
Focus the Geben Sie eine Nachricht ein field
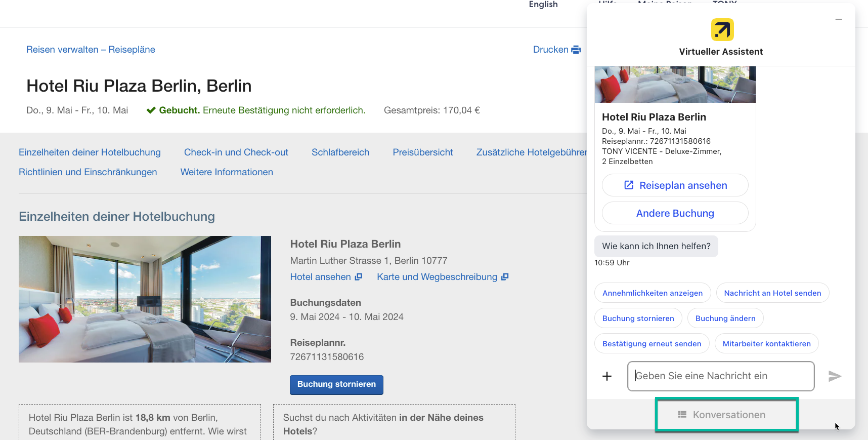(x=721, y=376)
